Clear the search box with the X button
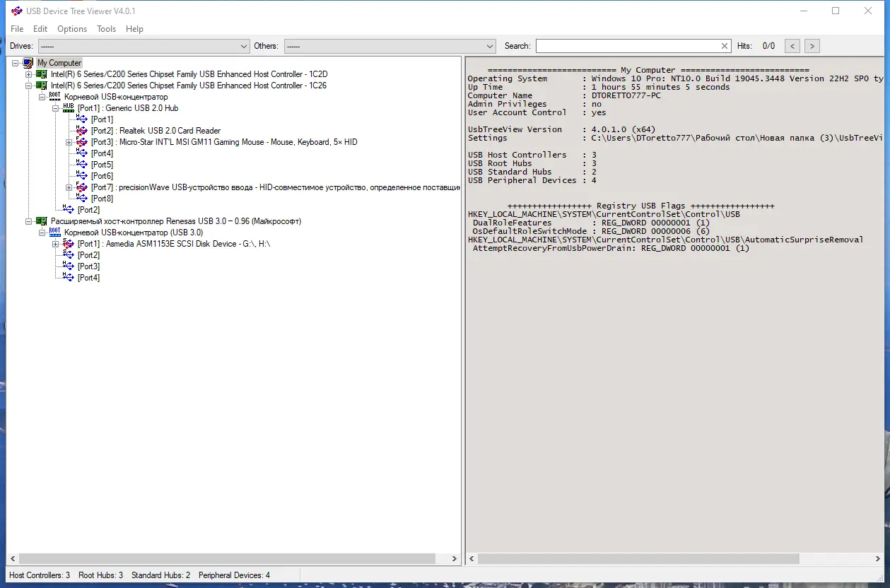The height and width of the screenshot is (588, 890). pyautogui.click(x=724, y=45)
